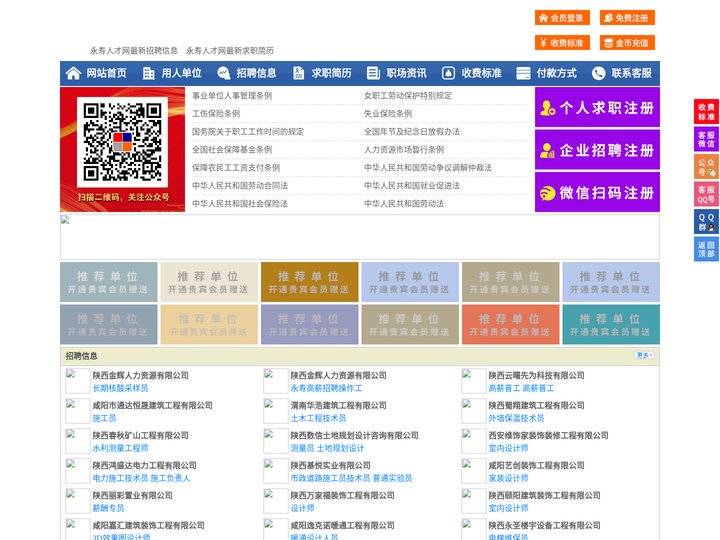Open the 失业保险条例 link
This screenshot has width=720, height=540.
(x=388, y=113)
